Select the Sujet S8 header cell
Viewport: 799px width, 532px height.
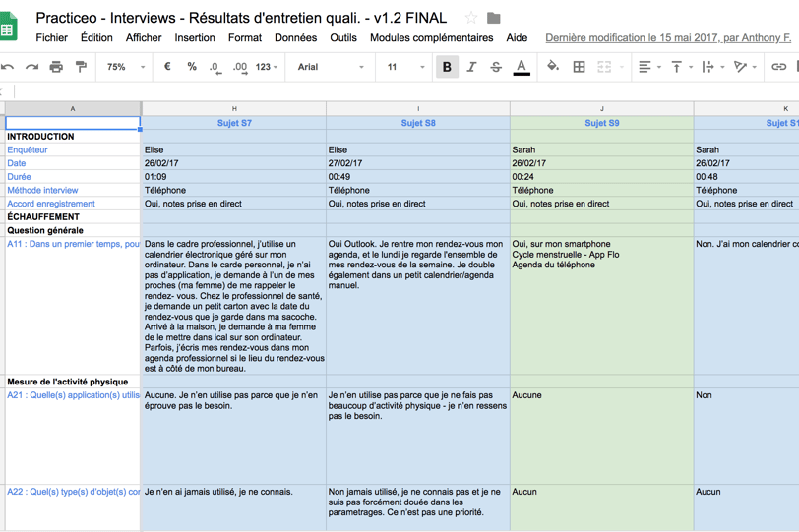(x=418, y=123)
